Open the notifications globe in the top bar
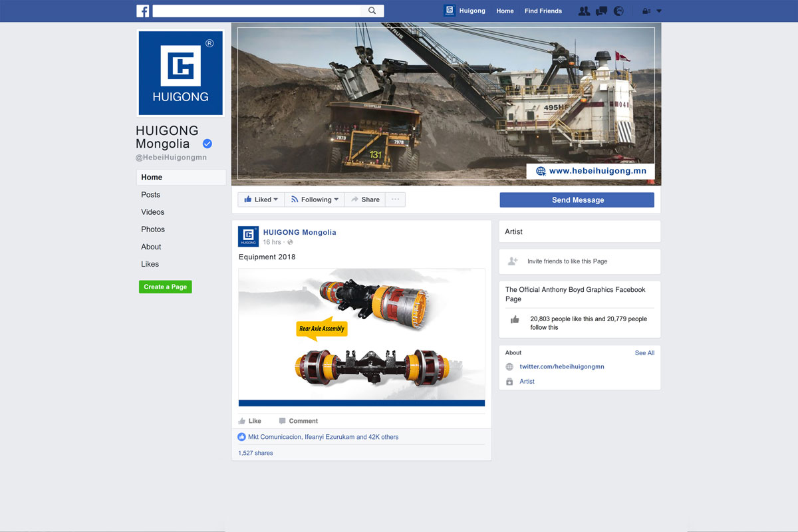The width and height of the screenshot is (798, 532). click(618, 11)
